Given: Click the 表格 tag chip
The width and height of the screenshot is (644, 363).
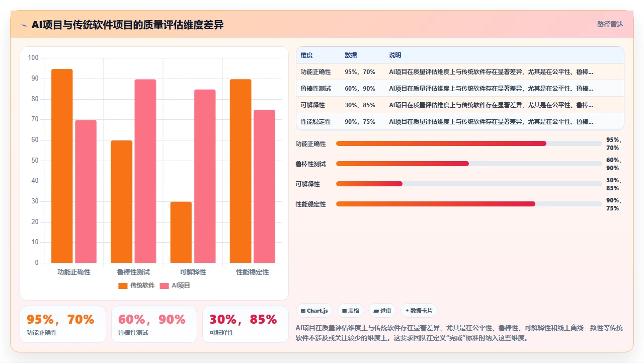Looking at the screenshot, I should (x=351, y=311).
